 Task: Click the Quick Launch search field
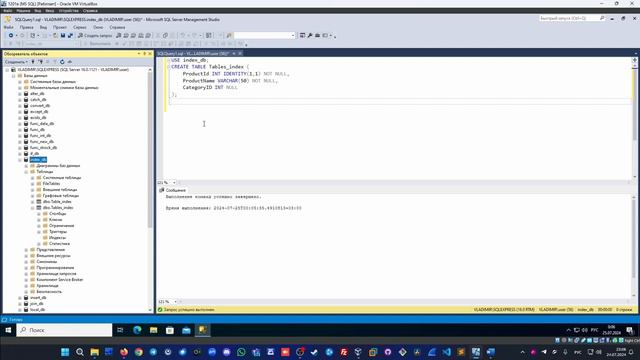[x=572, y=18]
